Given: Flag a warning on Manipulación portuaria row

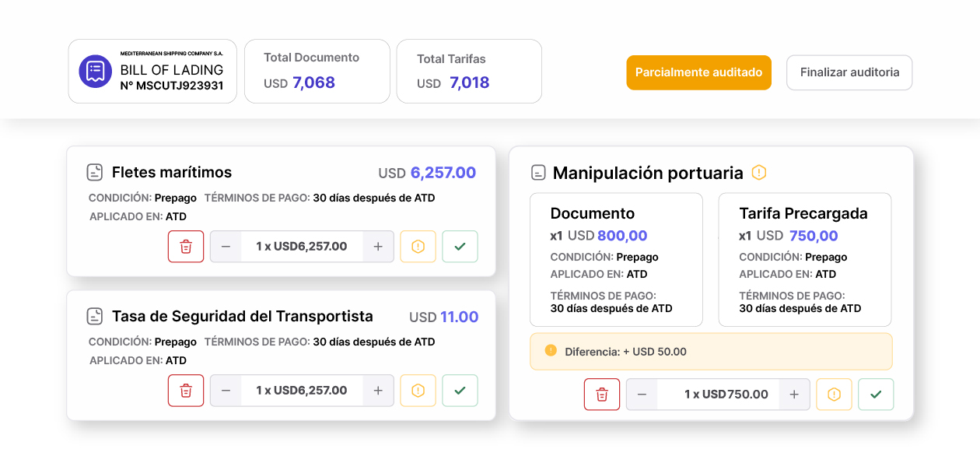Looking at the screenshot, I should [x=834, y=395].
